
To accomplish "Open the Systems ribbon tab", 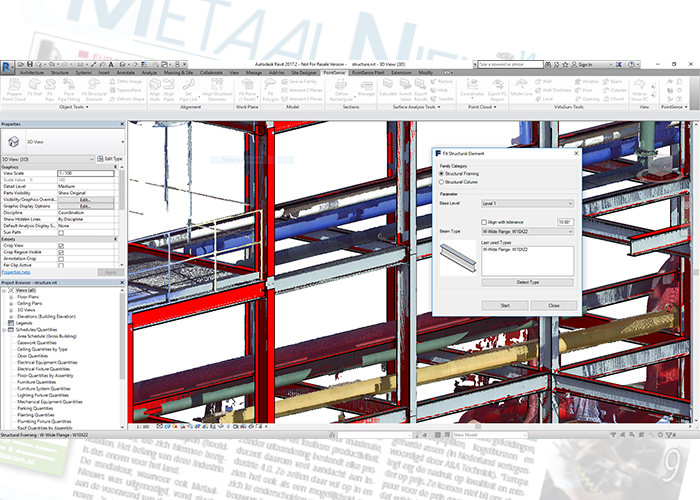I will tap(83, 72).
